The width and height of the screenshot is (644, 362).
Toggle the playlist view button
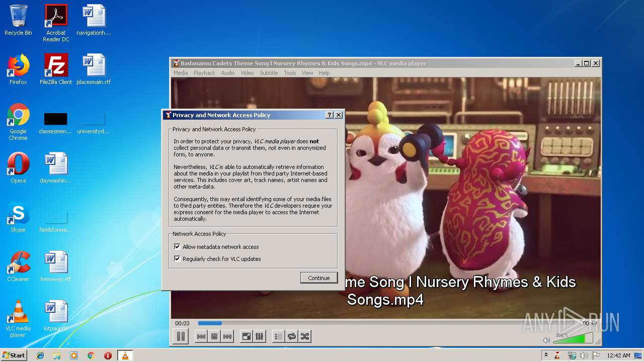(x=279, y=337)
